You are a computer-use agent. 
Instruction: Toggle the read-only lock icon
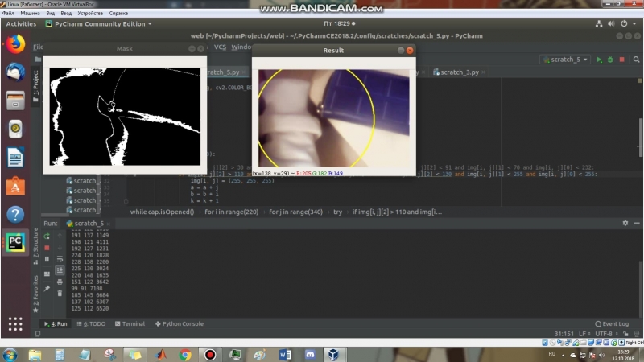pos(625,334)
